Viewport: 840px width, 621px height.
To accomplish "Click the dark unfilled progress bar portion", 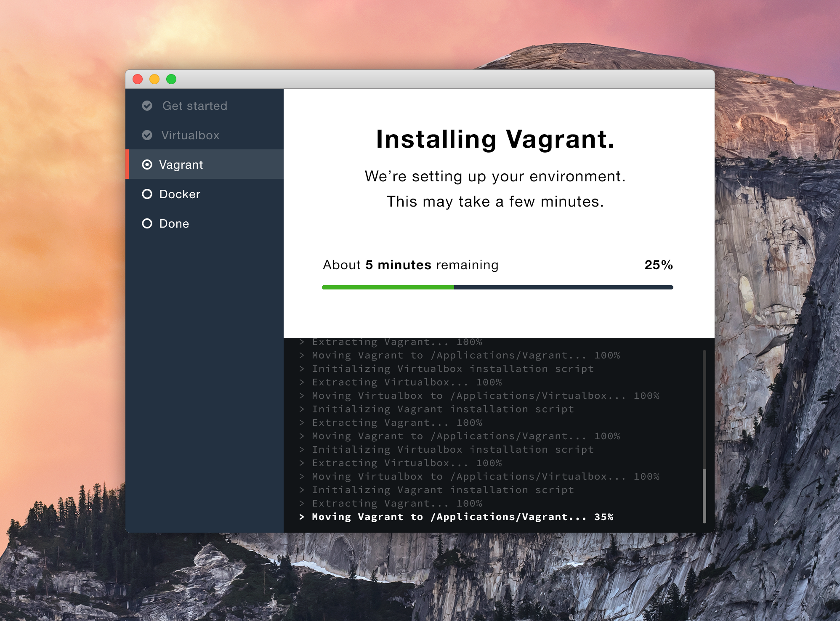I will pyautogui.click(x=563, y=287).
